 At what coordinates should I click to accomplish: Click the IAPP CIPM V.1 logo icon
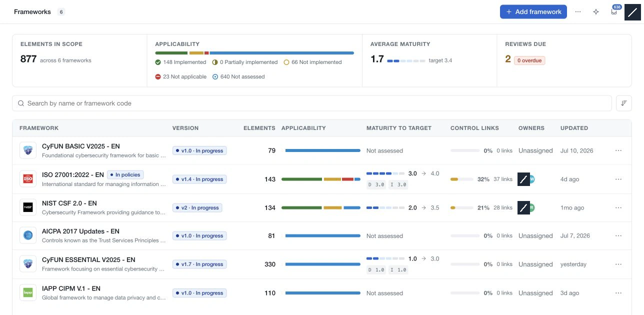pyautogui.click(x=28, y=293)
